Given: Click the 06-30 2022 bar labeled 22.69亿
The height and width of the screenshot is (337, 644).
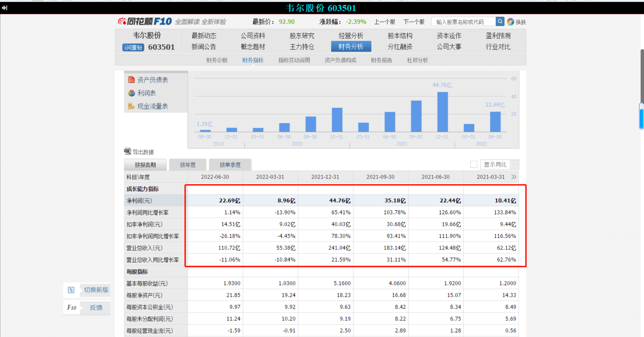Looking at the screenshot, I should point(495,122).
